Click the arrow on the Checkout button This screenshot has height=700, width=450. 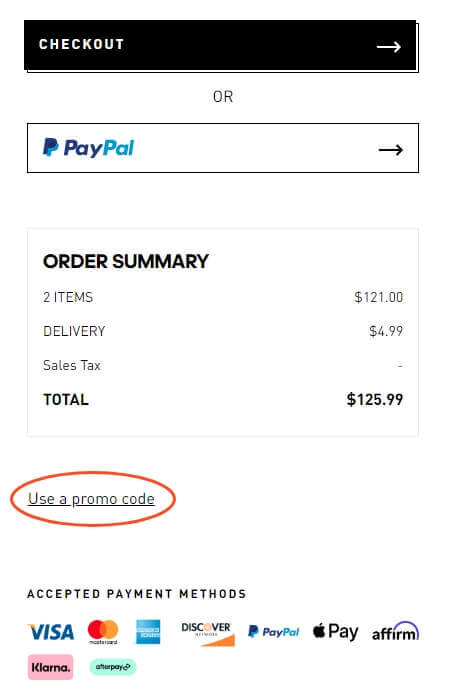pos(388,46)
